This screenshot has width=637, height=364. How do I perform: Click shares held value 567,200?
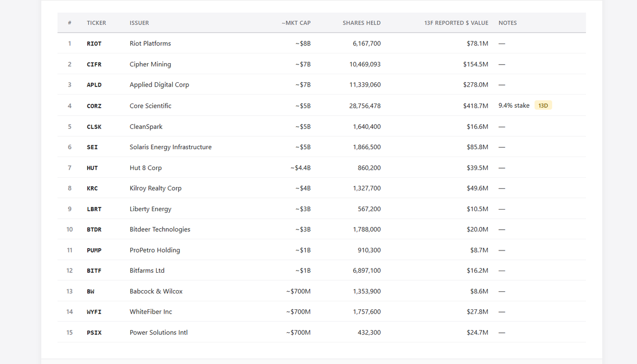pos(369,209)
